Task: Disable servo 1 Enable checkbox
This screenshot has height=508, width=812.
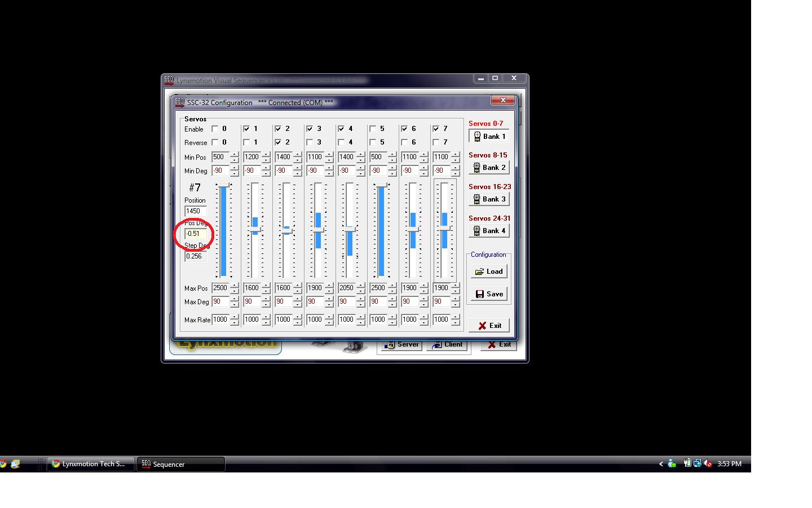Action: pyautogui.click(x=246, y=129)
